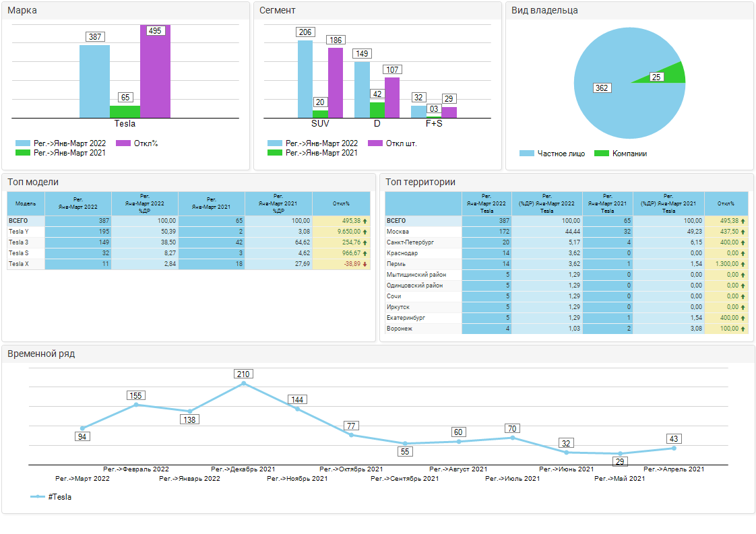Click the green up arrow in Москва row
This screenshot has height=534, width=756.
tap(743, 232)
